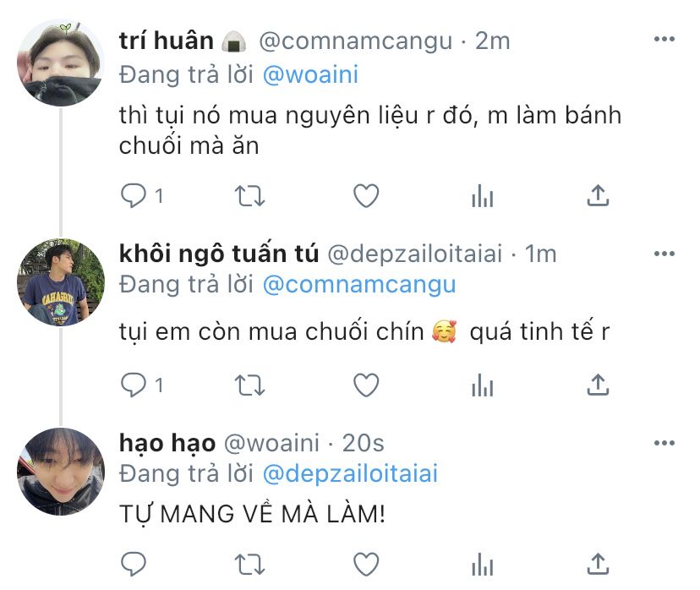Open trí huân's profile picture

(61, 63)
